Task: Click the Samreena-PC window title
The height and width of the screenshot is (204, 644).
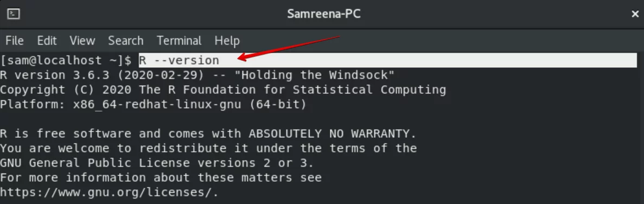Action: pos(324,14)
